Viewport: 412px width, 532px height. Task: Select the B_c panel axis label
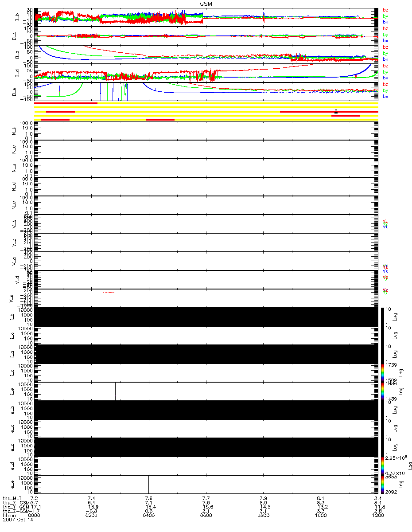pos(15,35)
